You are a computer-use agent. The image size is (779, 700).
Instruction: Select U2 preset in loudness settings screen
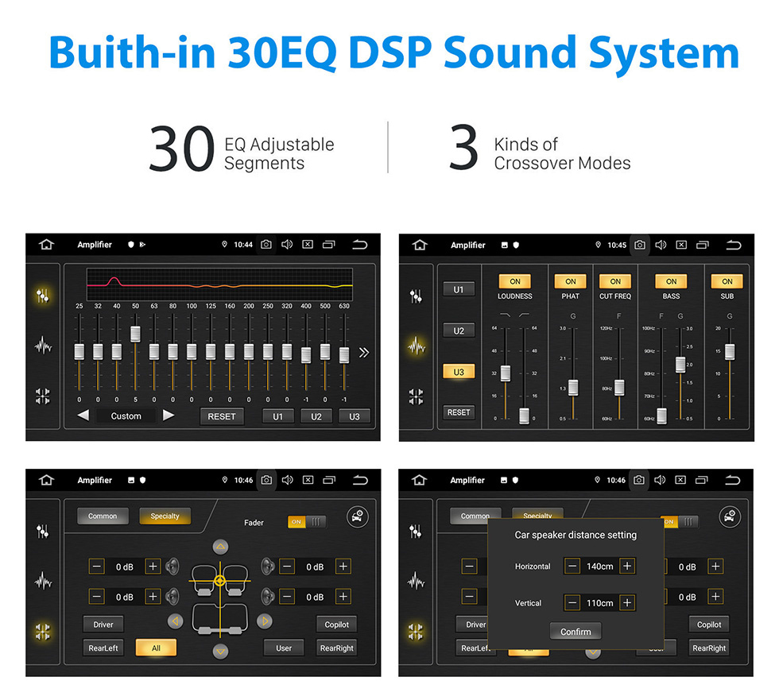[x=459, y=331]
